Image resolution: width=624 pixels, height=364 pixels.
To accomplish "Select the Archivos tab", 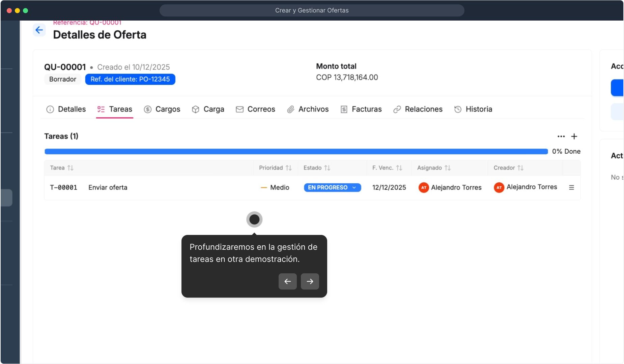I will tap(308, 109).
